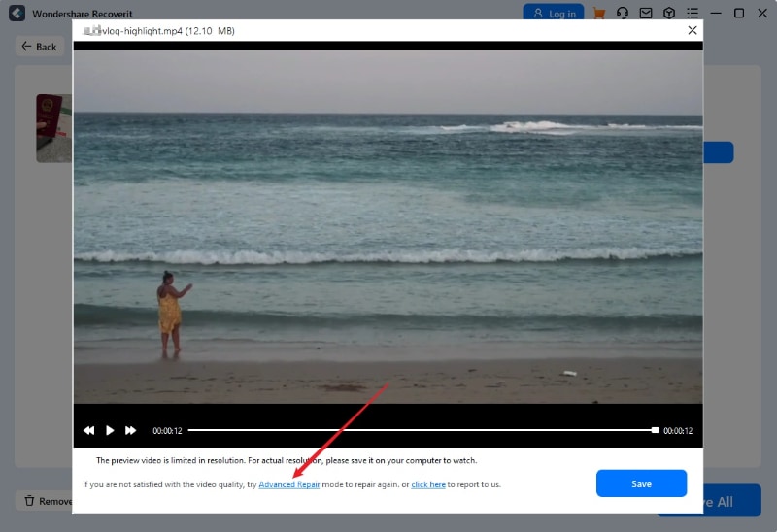
Task: Open the mail feedback icon
Action: pyautogui.click(x=646, y=14)
